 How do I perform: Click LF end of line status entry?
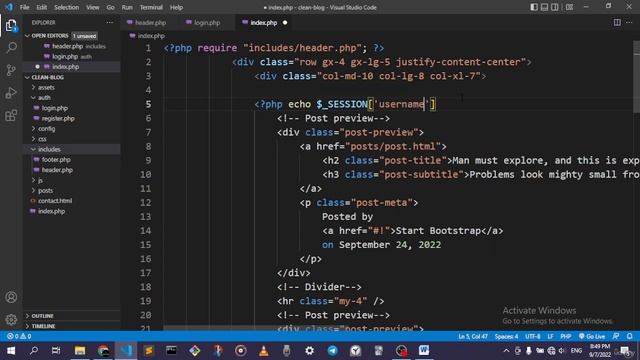(x=550, y=336)
